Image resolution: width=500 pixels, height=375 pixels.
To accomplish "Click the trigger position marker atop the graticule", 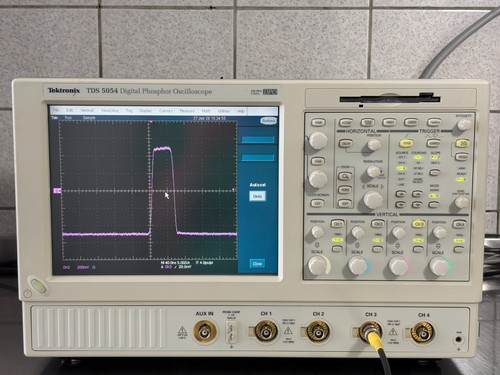I will [x=151, y=122].
